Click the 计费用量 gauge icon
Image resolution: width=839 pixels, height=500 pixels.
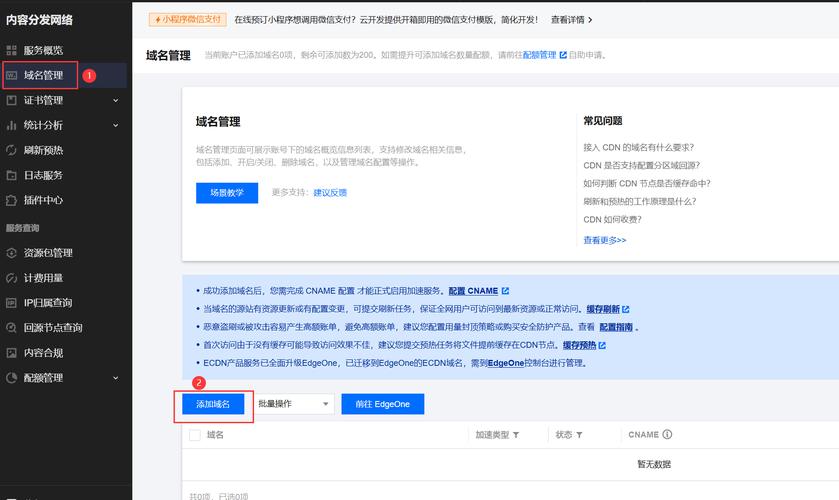11,278
